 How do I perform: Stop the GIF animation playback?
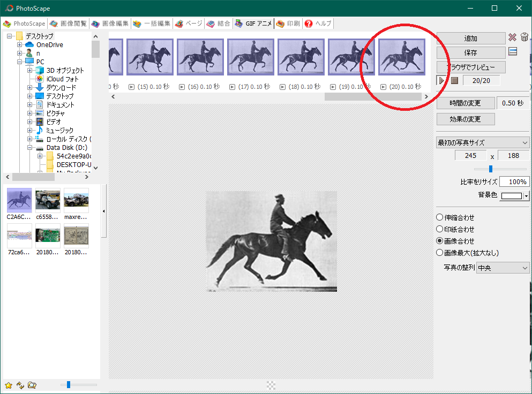(x=455, y=80)
